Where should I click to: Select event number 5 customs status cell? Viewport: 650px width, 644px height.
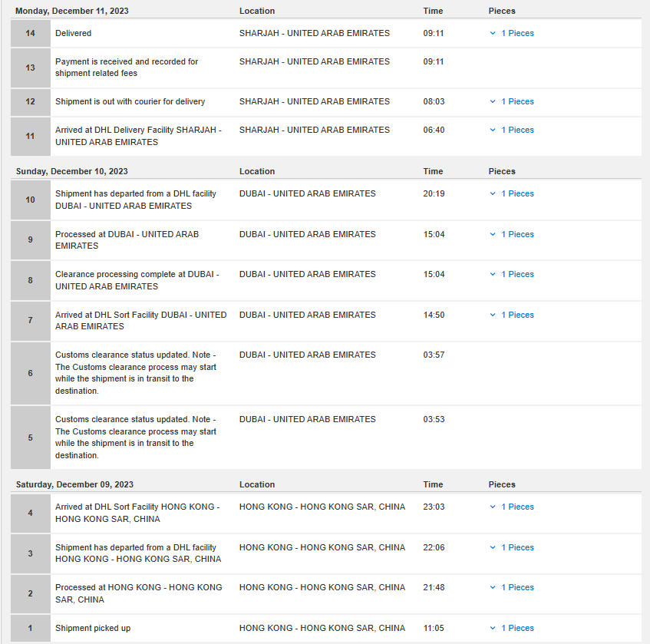[x=31, y=438]
